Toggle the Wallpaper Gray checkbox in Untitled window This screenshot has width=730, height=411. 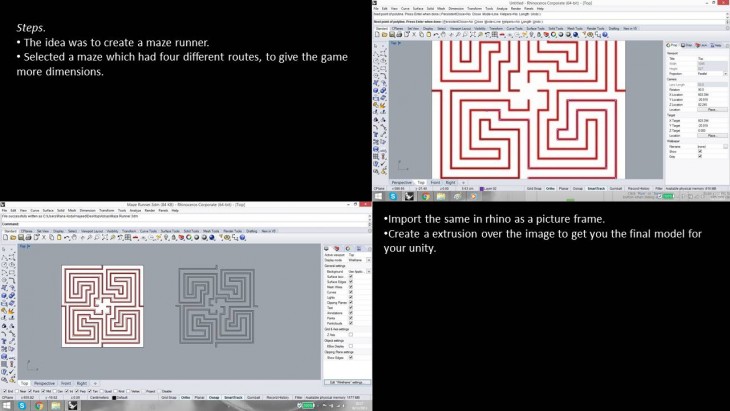[700, 156]
